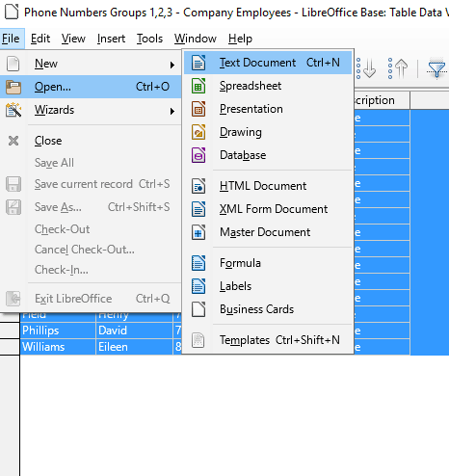Click the Williams table cell
The height and width of the screenshot is (476, 449).
(x=58, y=347)
